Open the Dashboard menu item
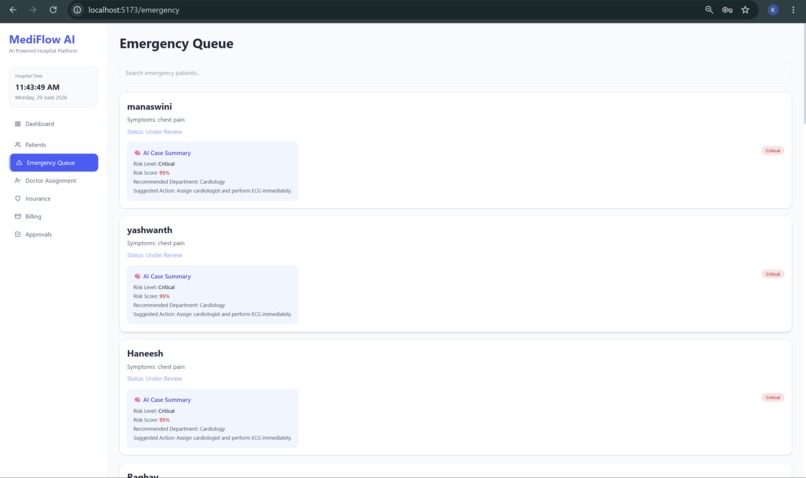806x478 pixels. (53, 124)
